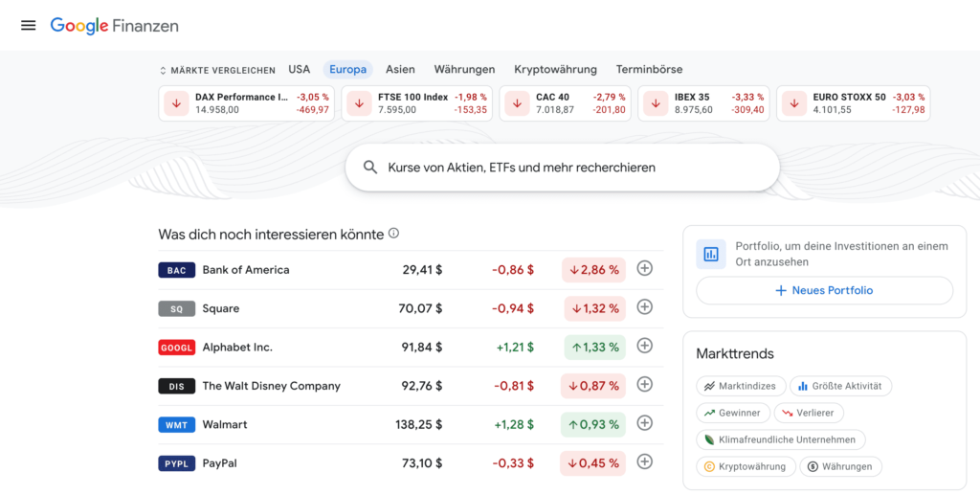Open the Terminbörse tab
The width and height of the screenshot is (980, 495).
point(650,69)
